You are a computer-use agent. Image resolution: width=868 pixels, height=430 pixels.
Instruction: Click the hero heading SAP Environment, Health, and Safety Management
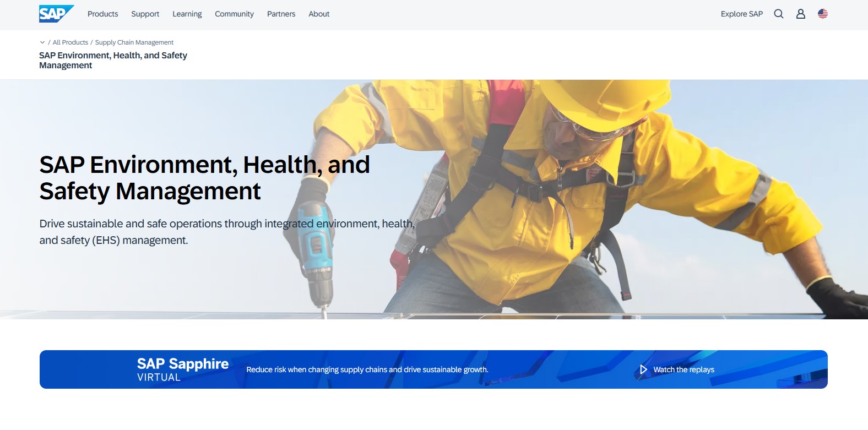204,178
